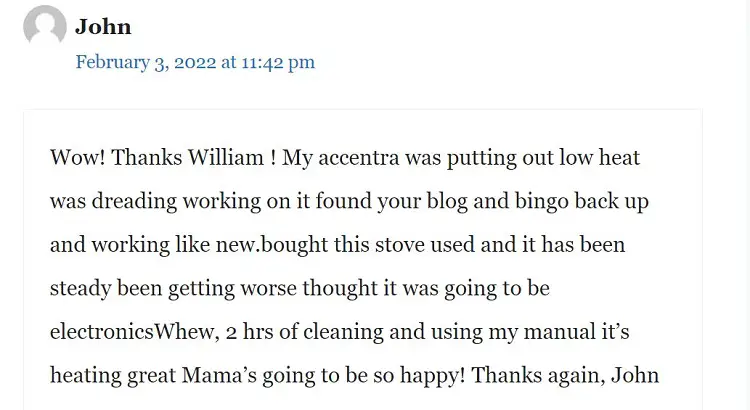Viewport: 750px width, 410px height.
Task: Open the February 3, 2022 comment permalink
Action: [x=195, y=62]
